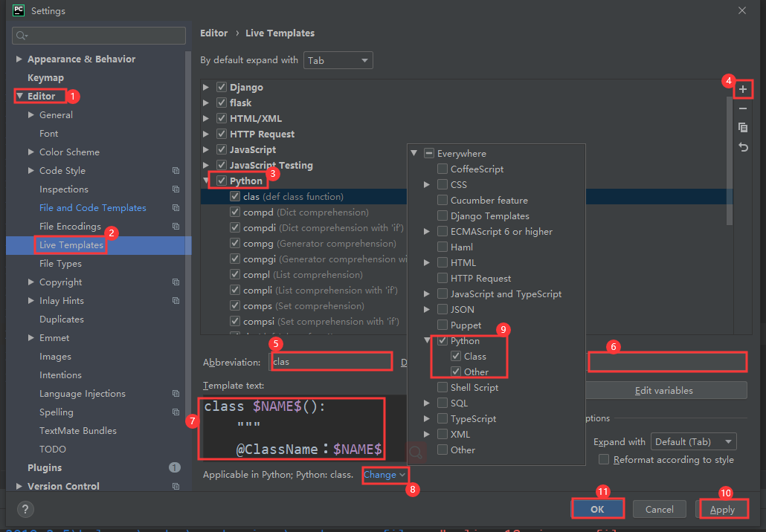
Task: Expand Appearance & Behavior settings section
Action: (19, 59)
